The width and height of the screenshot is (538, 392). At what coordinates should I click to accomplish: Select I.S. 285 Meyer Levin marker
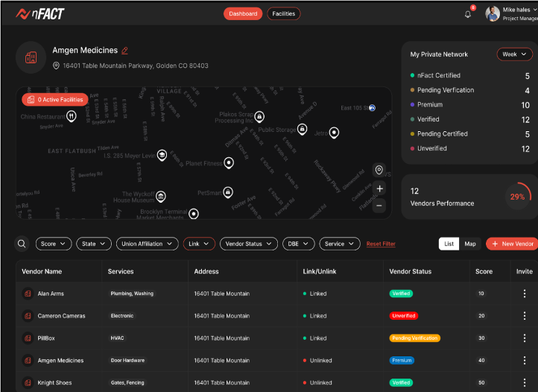(162, 155)
